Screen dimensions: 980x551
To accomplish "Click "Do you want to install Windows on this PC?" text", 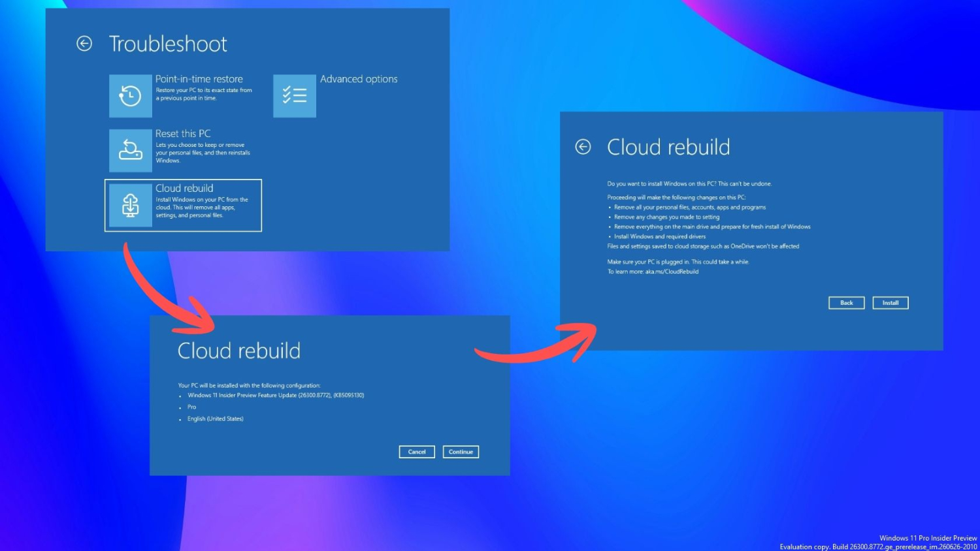I will tap(689, 183).
